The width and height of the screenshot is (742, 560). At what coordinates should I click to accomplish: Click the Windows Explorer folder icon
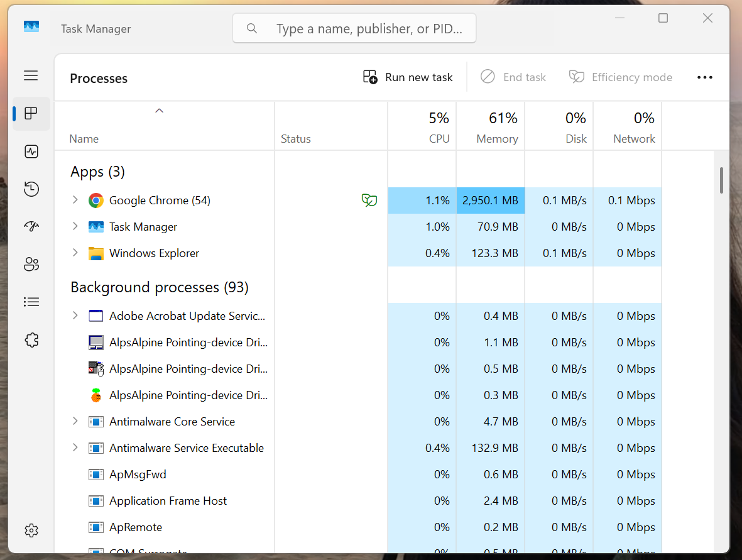96,254
